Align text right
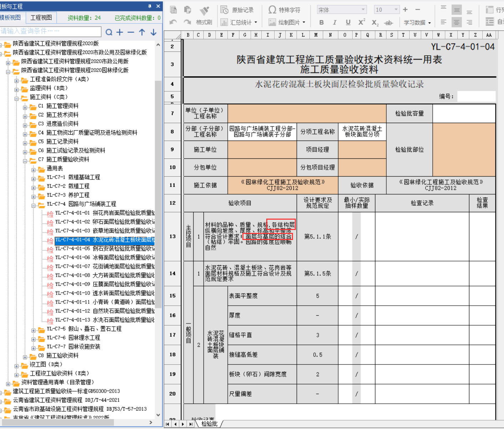 click(x=469, y=22)
